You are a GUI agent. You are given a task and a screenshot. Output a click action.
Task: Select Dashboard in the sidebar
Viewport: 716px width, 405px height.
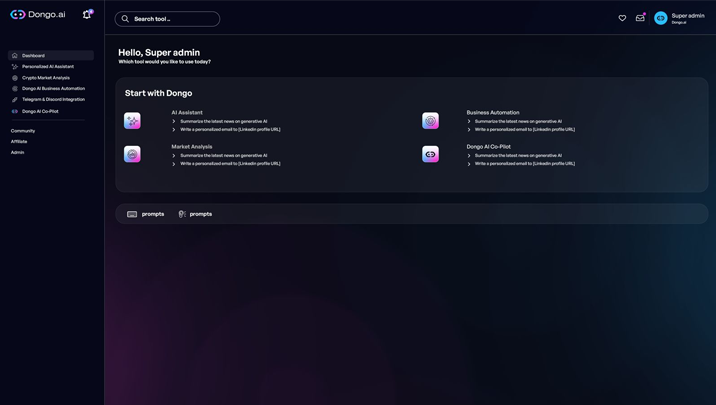[x=33, y=56]
